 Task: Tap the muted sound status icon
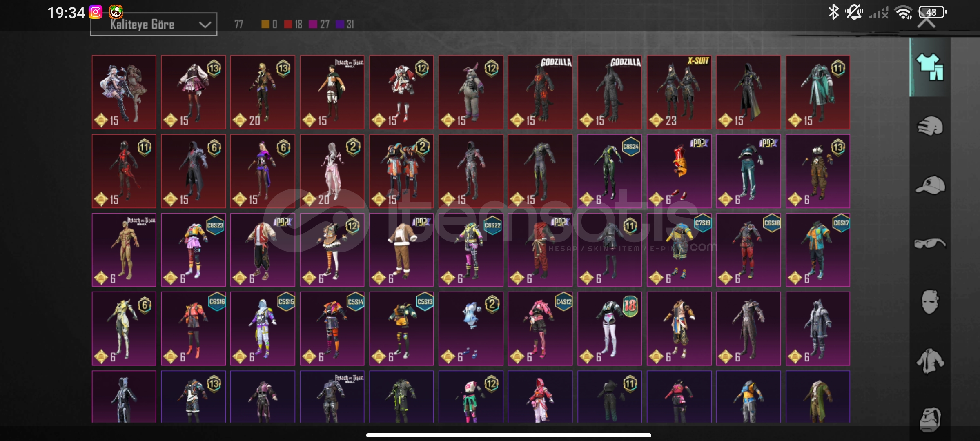pos(854,12)
